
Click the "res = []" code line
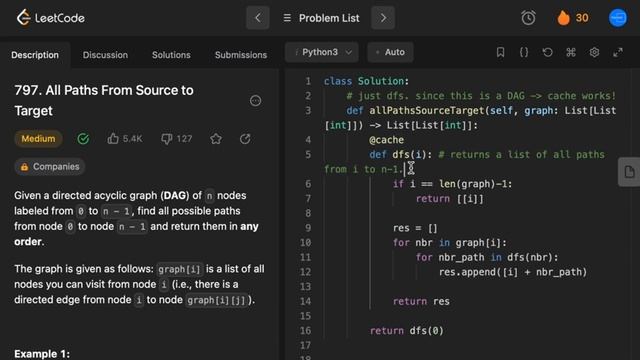coord(415,228)
